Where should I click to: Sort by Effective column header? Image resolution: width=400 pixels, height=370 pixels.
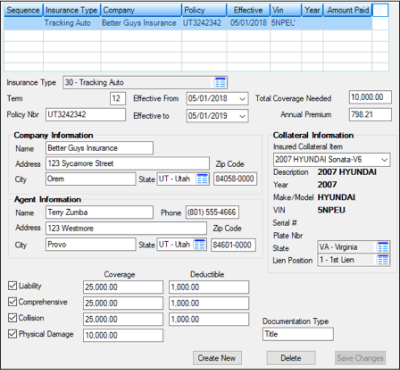248,10
